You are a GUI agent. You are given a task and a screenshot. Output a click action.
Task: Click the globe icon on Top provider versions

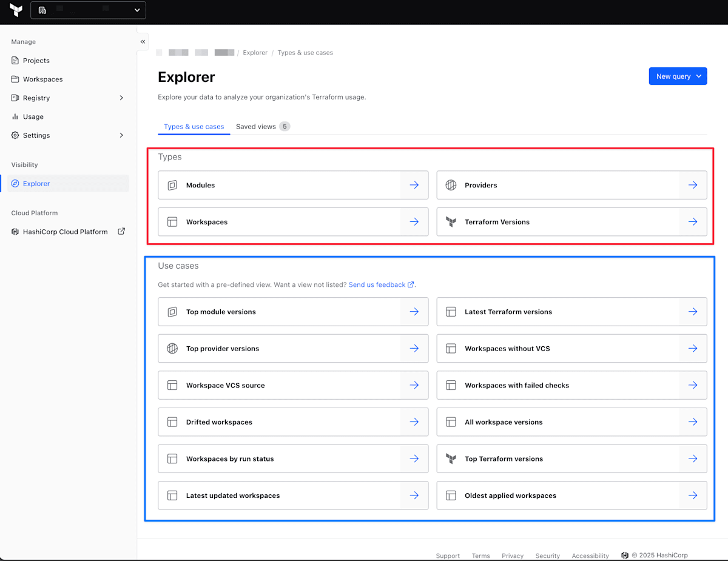coord(172,348)
